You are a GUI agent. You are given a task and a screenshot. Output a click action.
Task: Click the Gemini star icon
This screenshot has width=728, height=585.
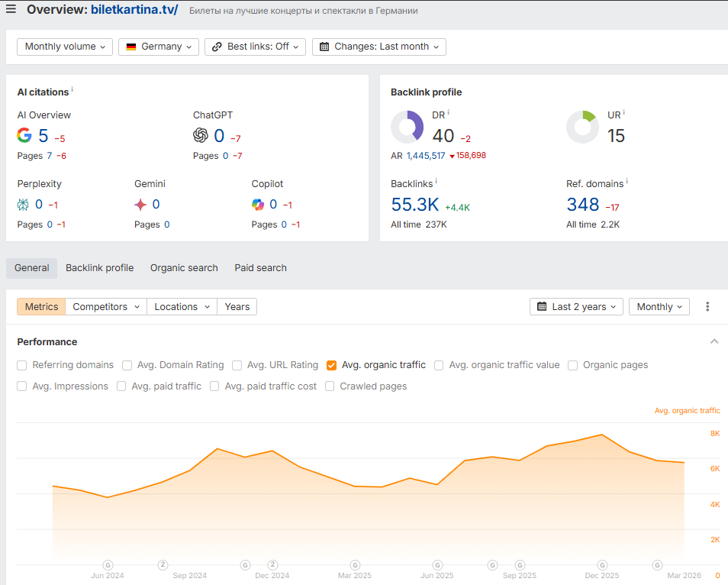click(140, 205)
